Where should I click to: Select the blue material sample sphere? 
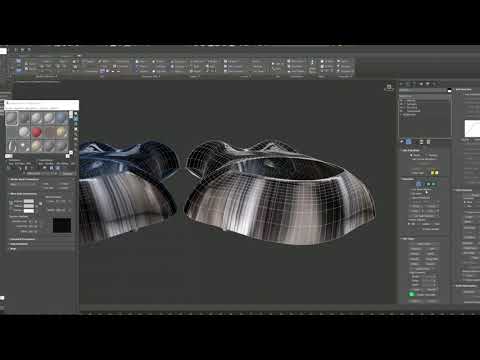(x=61, y=118)
